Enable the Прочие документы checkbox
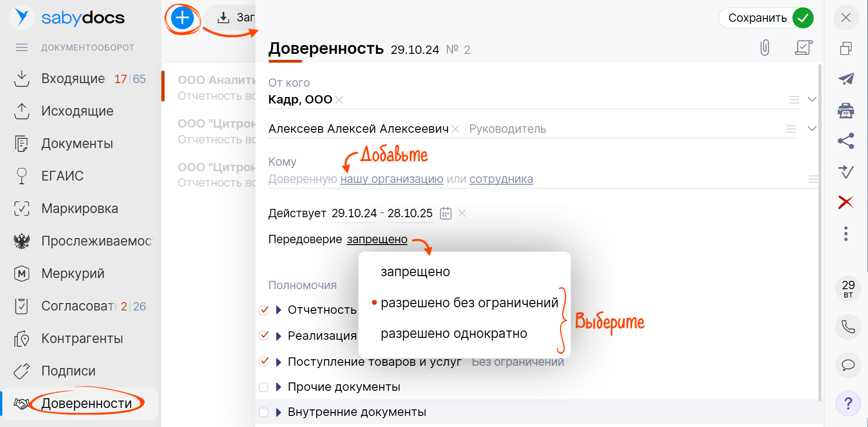 (x=264, y=387)
